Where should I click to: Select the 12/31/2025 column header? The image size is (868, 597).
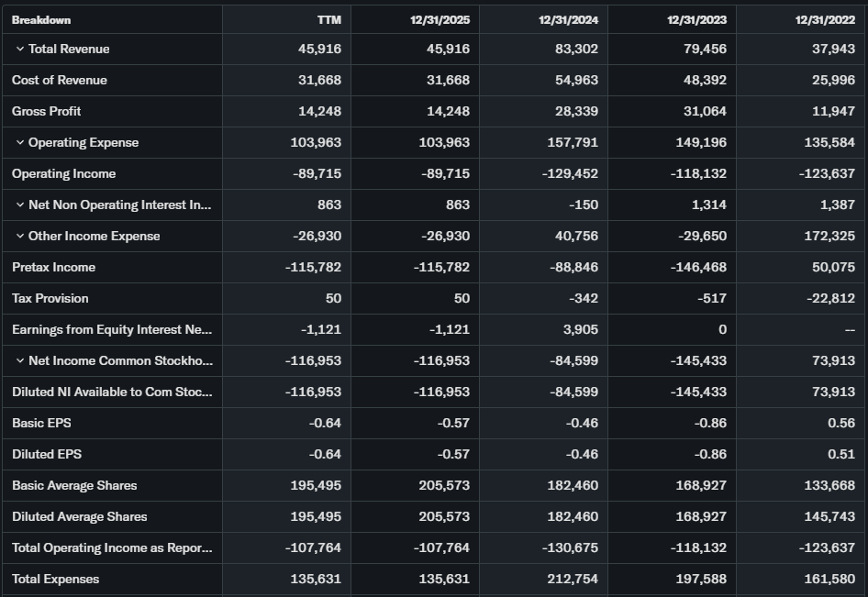pyautogui.click(x=440, y=19)
